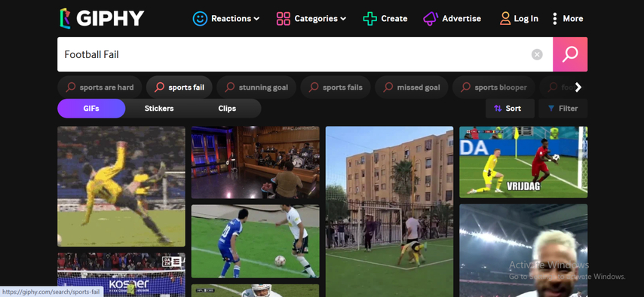Open the Advertise page
The width and height of the screenshot is (644, 297).
pyautogui.click(x=462, y=19)
